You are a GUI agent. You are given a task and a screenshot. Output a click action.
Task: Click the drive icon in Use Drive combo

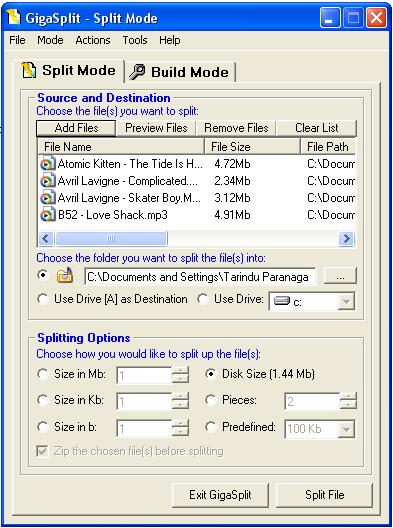282,301
